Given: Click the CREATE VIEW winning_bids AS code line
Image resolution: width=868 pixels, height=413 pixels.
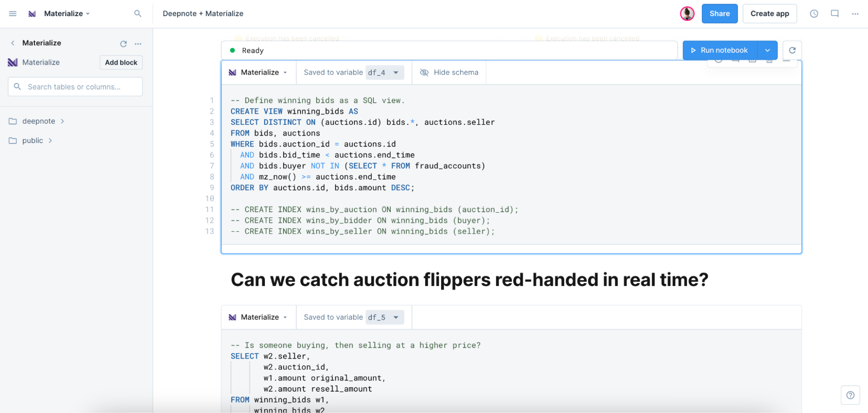Looking at the screenshot, I should click(294, 111).
